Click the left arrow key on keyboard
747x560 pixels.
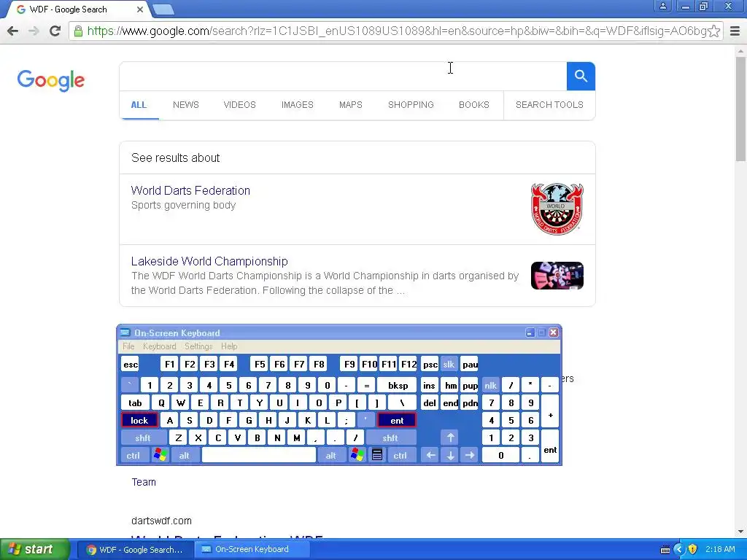(430, 455)
